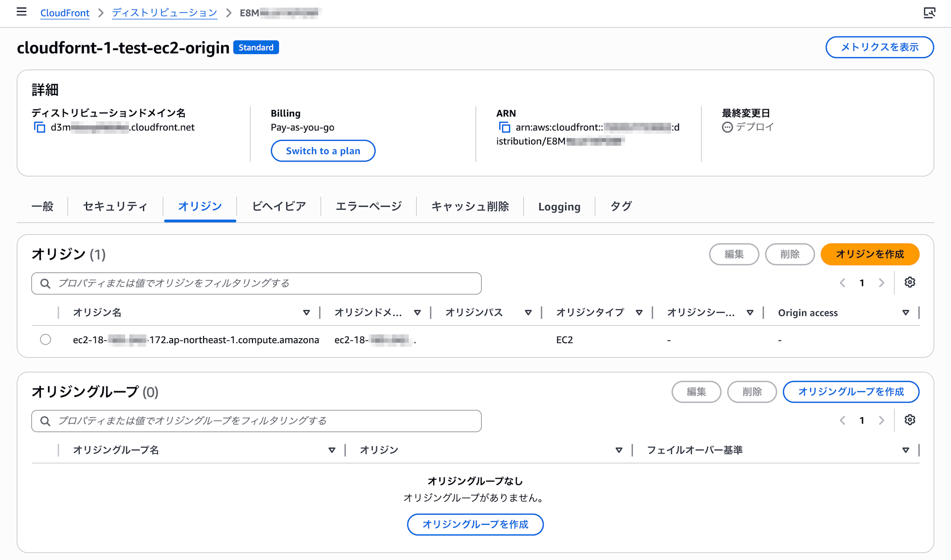This screenshot has width=951, height=560.
Task: Click the cloudfornt-1-test-ec2-origin title
Action: tap(123, 48)
